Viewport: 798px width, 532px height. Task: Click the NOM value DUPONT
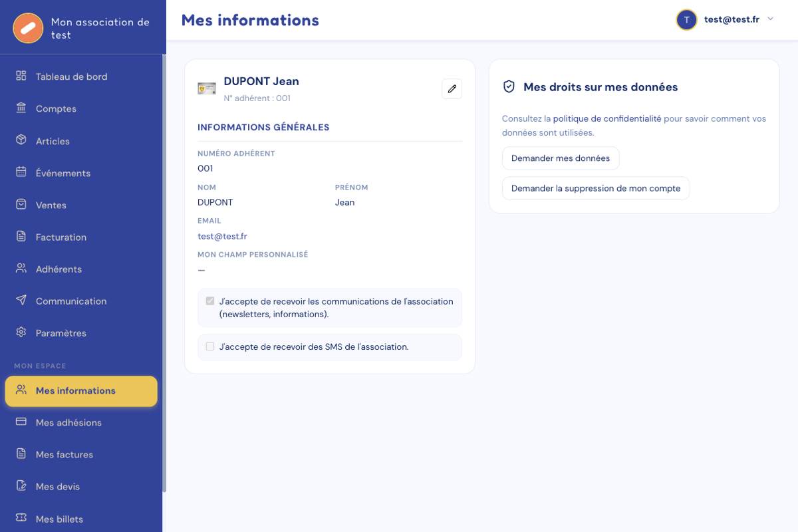pyautogui.click(x=215, y=202)
